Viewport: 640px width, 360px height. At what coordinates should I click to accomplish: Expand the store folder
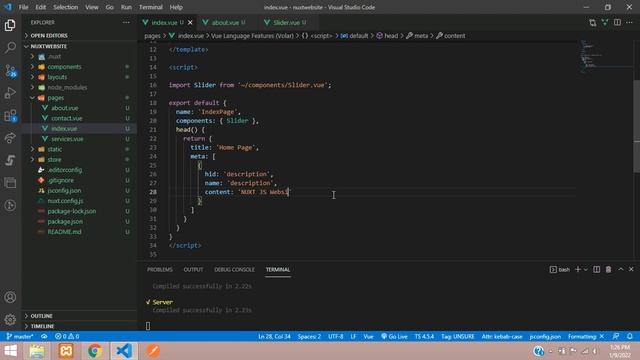[x=54, y=160]
